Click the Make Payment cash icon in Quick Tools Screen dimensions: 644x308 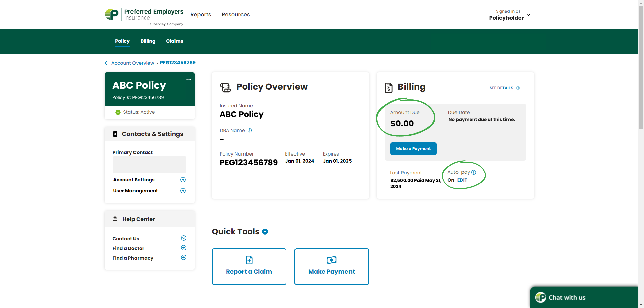331,260
